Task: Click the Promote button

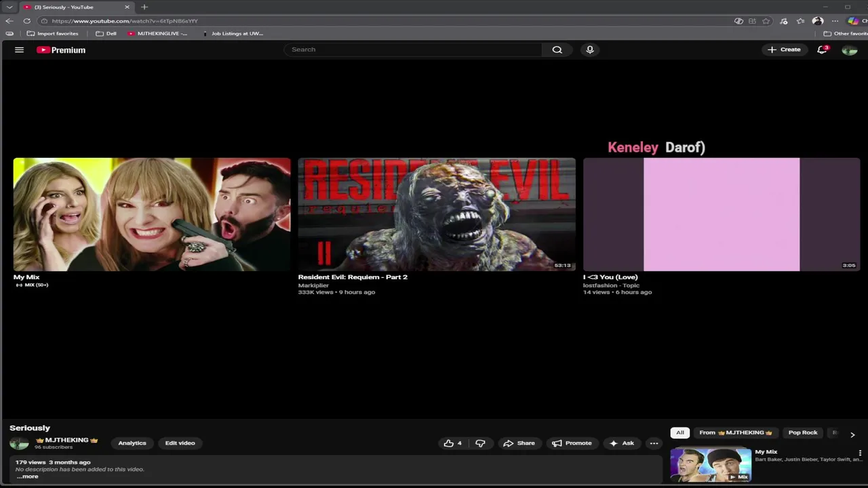Action: tap(572, 443)
